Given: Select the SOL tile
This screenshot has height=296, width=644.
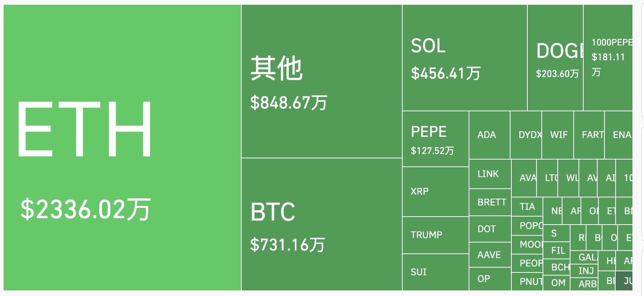Looking at the screenshot, I should [465, 58].
